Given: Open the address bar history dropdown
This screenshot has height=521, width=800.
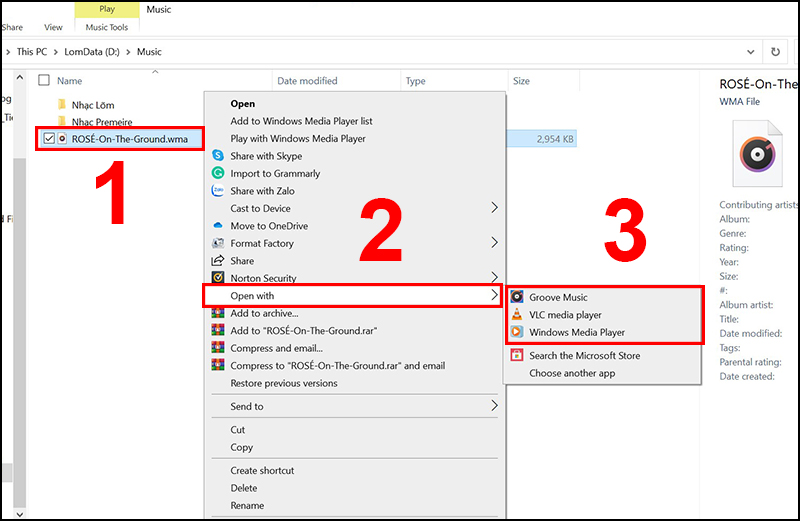Looking at the screenshot, I should tap(751, 52).
